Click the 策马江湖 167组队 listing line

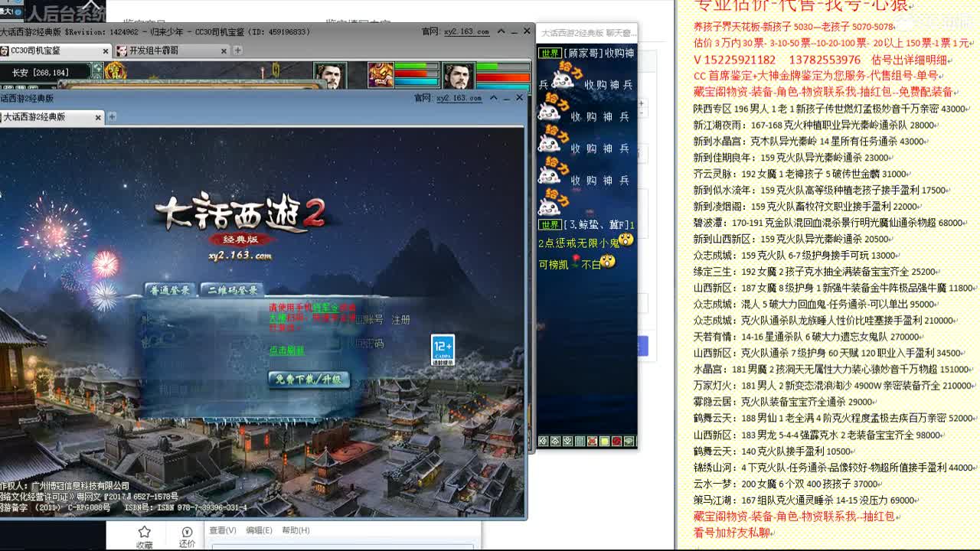[x=805, y=500]
